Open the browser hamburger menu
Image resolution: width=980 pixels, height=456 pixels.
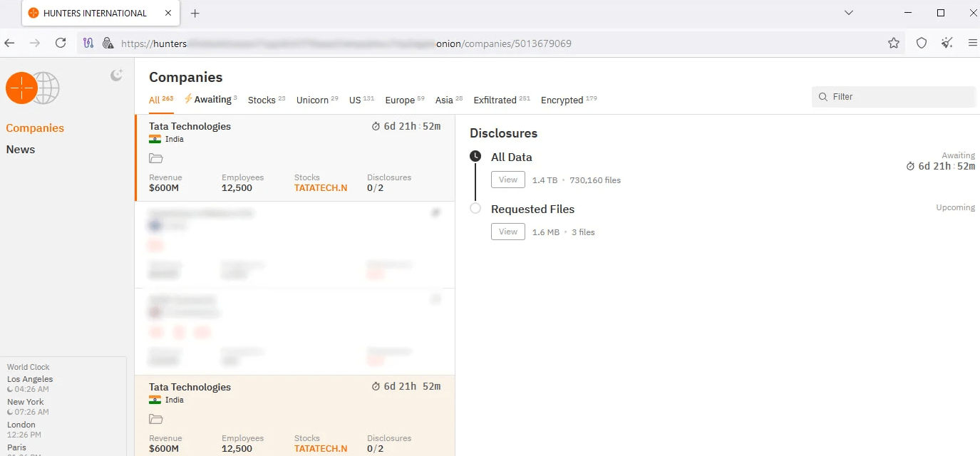coord(972,43)
